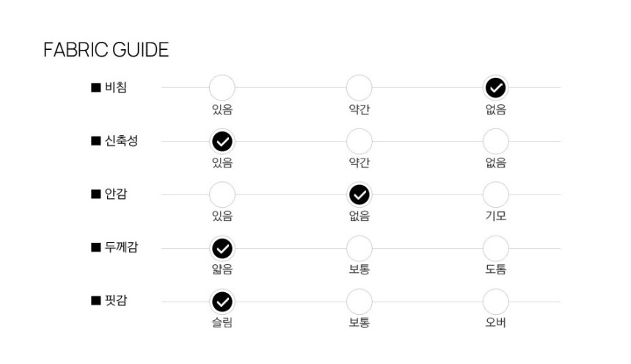Image resolution: width=631 pixels, height=364 pixels.
Task: Choose 약간 circle for 신축성
Action: (359, 142)
